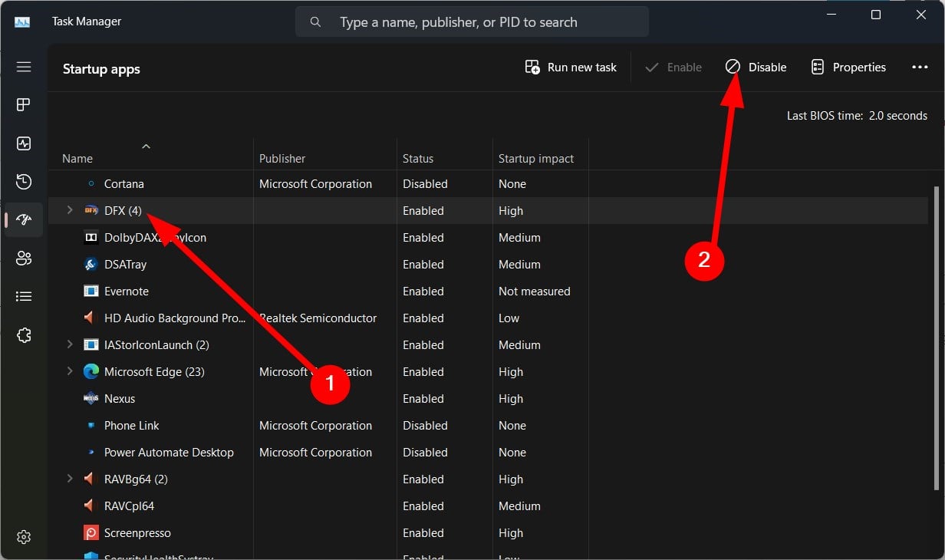945x560 pixels.
Task: Select the Screenpresso row name
Action: 137,533
